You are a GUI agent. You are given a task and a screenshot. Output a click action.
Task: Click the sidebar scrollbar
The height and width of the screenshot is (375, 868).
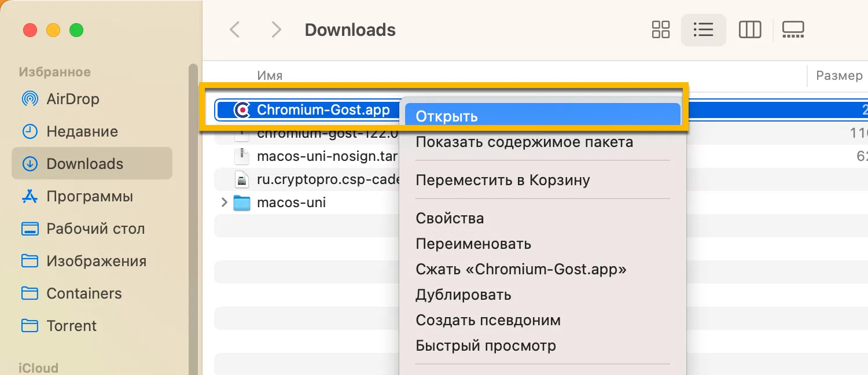(193, 220)
